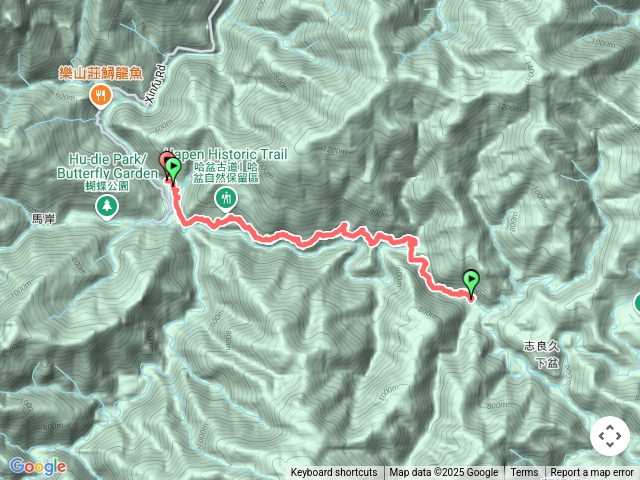This screenshot has width=640, height=480.
Task: Click the Hapen Historic Trail label
Action: [x=226, y=155]
